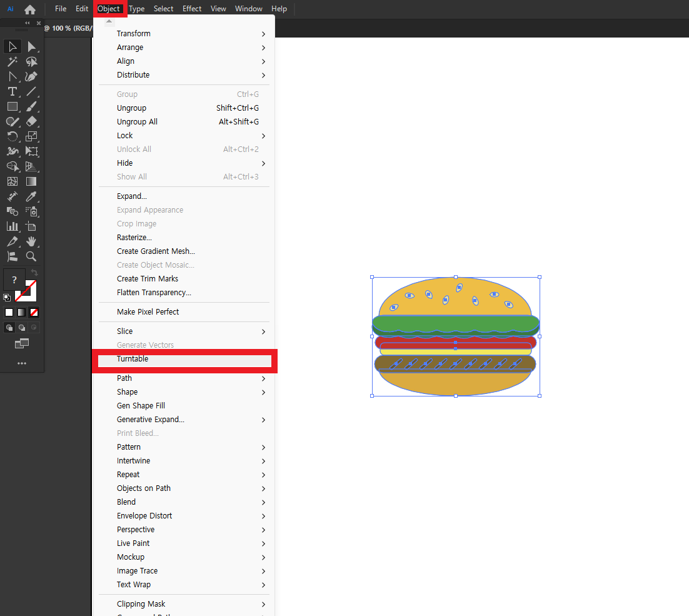This screenshot has height=616, width=689.
Task: Select the Zoom magnifier tool
Action: coord(31,256)
